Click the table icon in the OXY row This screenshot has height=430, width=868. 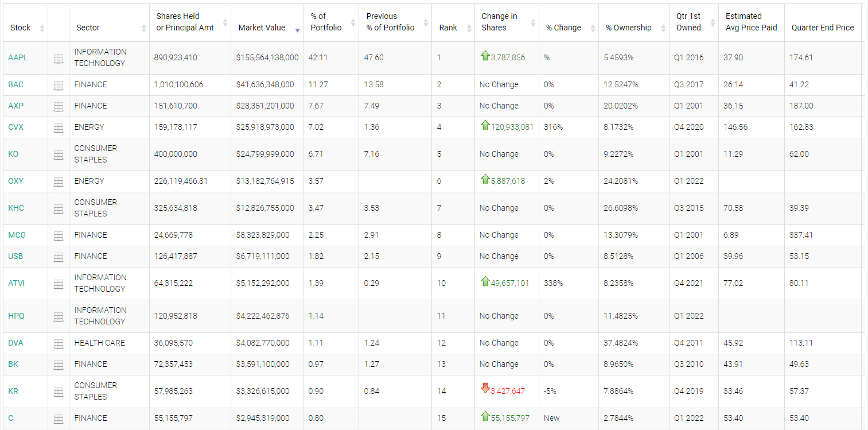[58, 182]
